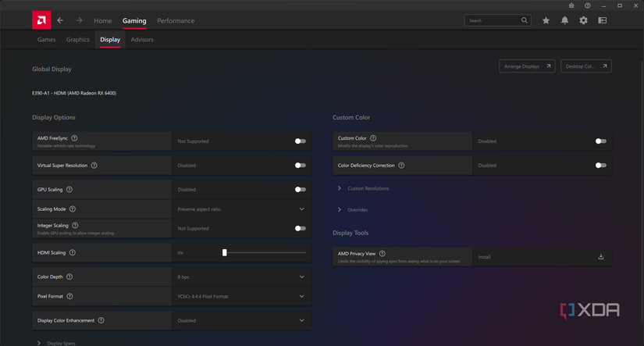This screenshot has width=644, height=346.
Task: Click the Search input field
Action: click(x=492, y=20)
